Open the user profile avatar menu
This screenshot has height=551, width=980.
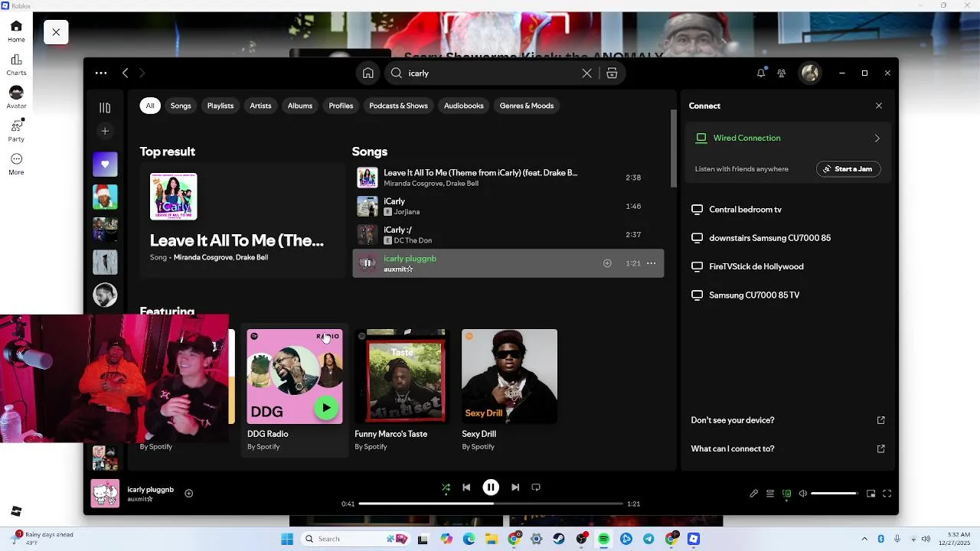[810, 73]
